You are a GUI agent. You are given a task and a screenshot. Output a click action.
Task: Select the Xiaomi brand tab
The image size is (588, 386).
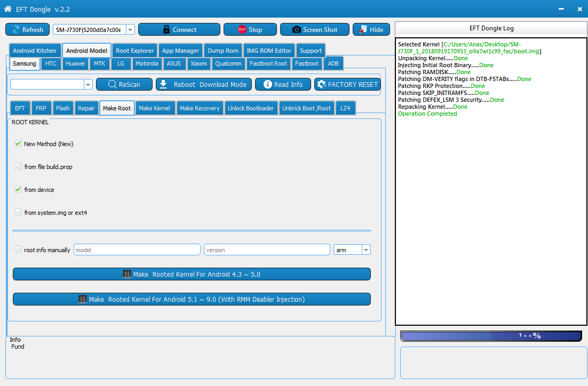tap(198, 63)
